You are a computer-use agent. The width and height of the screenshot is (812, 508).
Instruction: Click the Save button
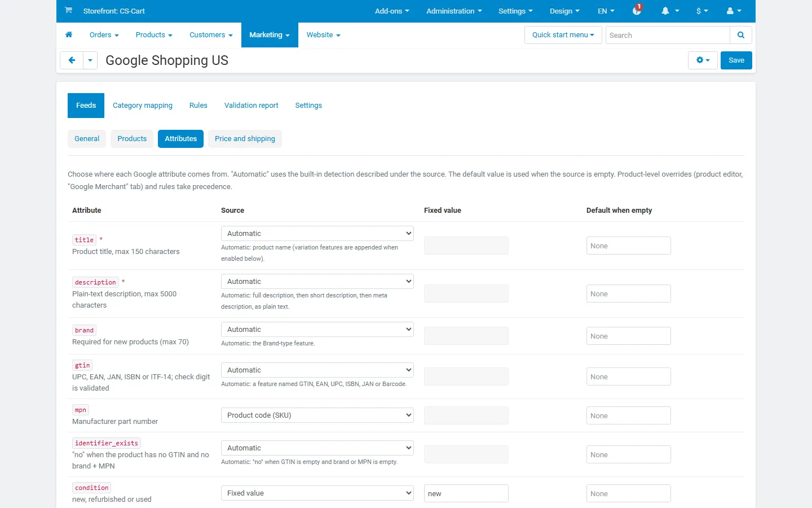pos(736,60)
